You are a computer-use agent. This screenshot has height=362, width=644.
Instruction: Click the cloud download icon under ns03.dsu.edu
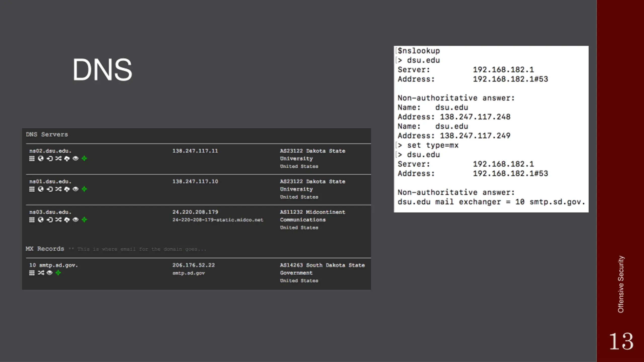click(67, 220)
